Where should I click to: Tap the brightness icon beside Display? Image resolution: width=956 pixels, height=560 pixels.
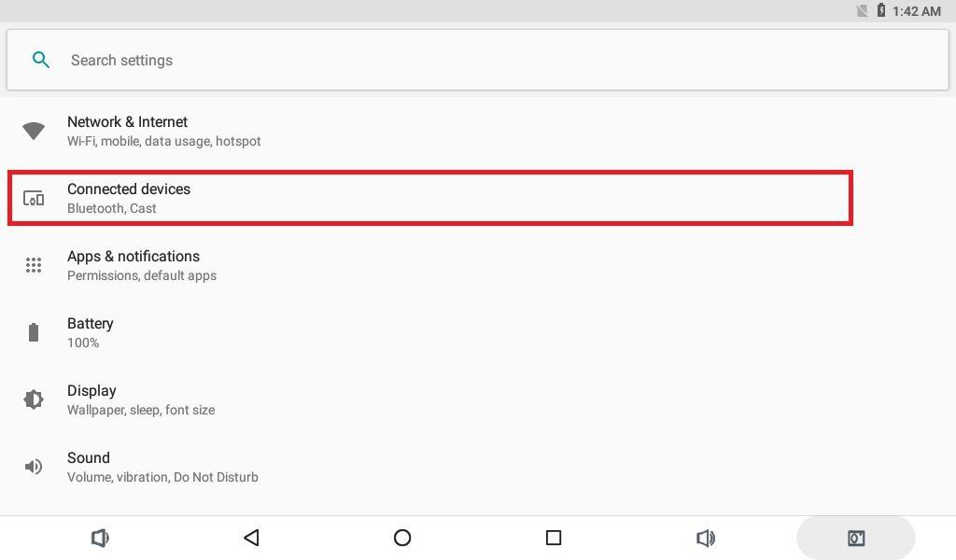click(34, 399)
